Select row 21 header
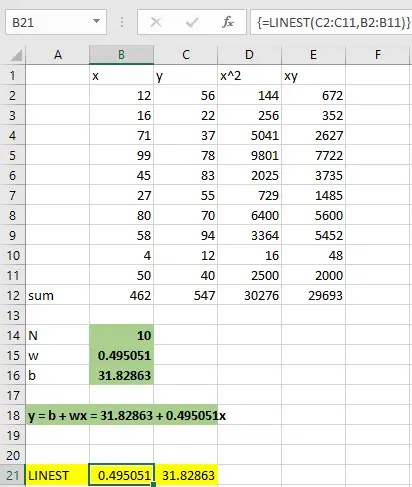This screenshot has width=412, height=487. pos(13,475)
